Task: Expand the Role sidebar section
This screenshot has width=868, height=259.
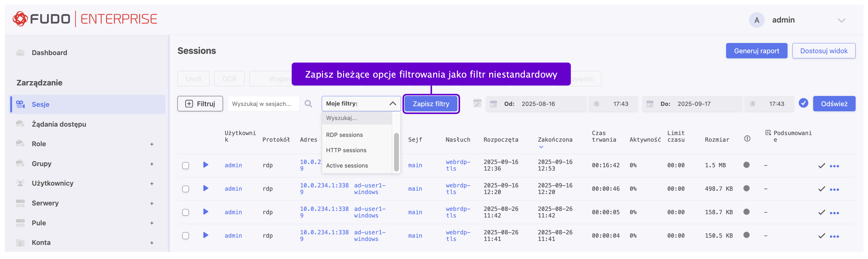Action: 152,144
